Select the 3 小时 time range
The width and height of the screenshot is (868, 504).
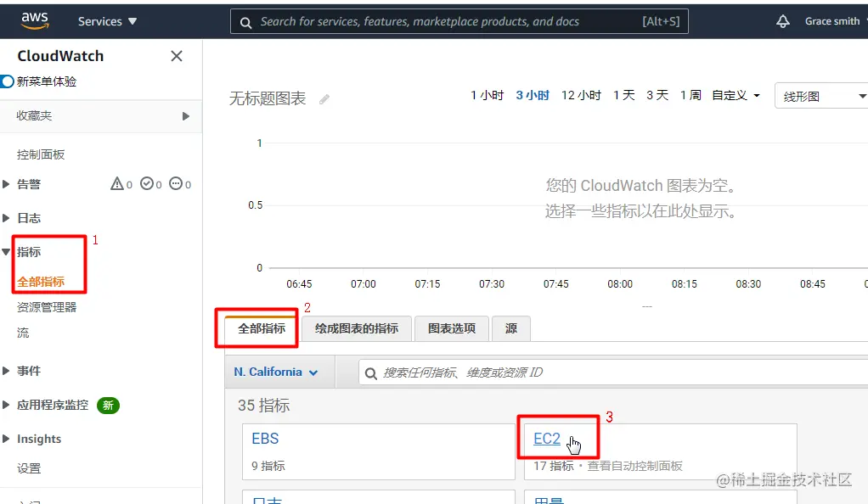coord(533,95)
